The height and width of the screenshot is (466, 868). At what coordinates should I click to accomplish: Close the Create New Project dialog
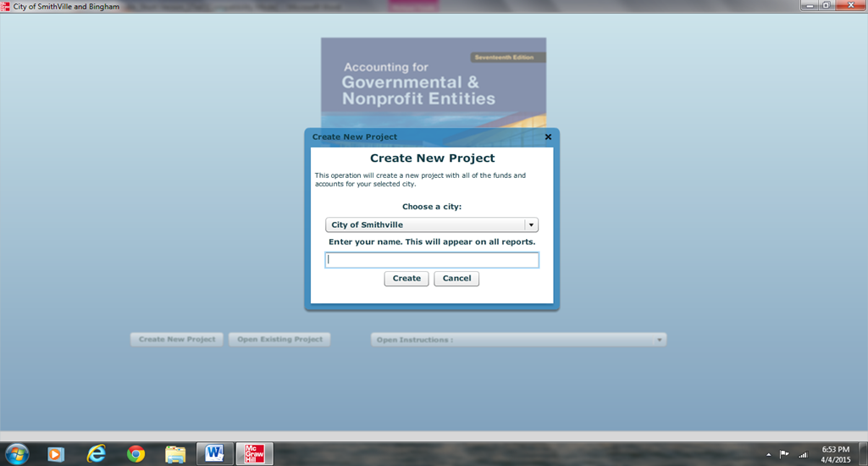coord(548,136)
